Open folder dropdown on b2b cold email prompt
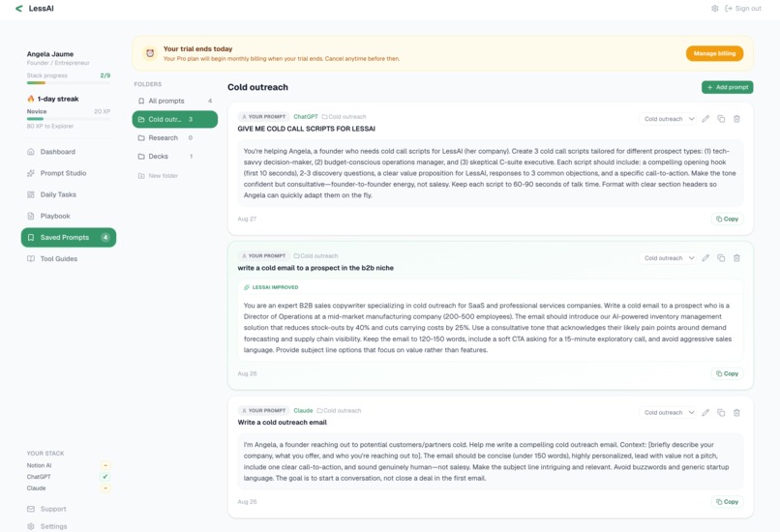 pyautogui.click(x=668, y=258)
